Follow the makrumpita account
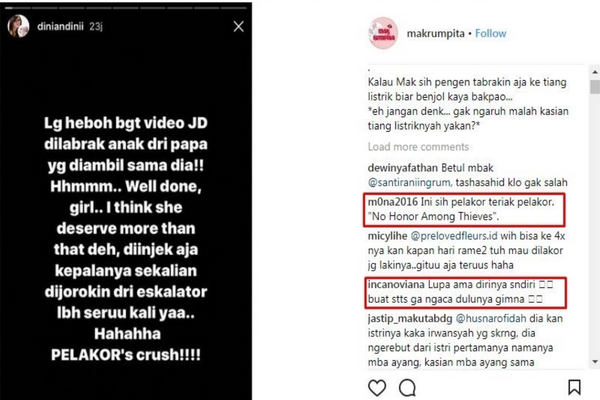Viewport: 600px width, 400px height. click(x=491, y=34)
